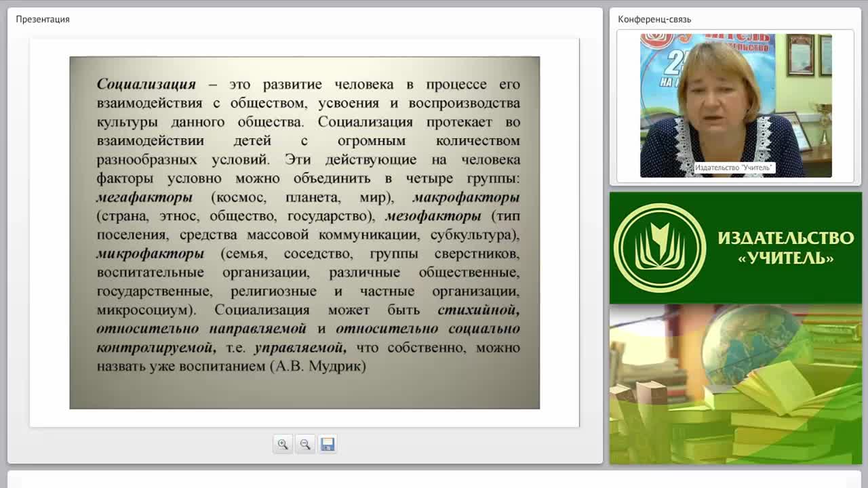Viewport: 868px width, 488px height.
Task: Click the Издательство «Учитель» logo banner
Action: click(736, 248)
